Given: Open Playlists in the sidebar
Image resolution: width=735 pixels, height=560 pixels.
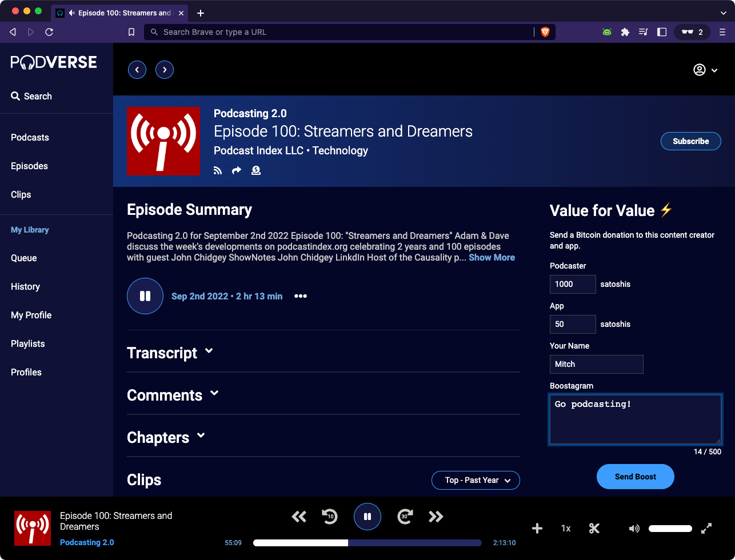Looking at the screenshot, I should click(x=28, y=343).
